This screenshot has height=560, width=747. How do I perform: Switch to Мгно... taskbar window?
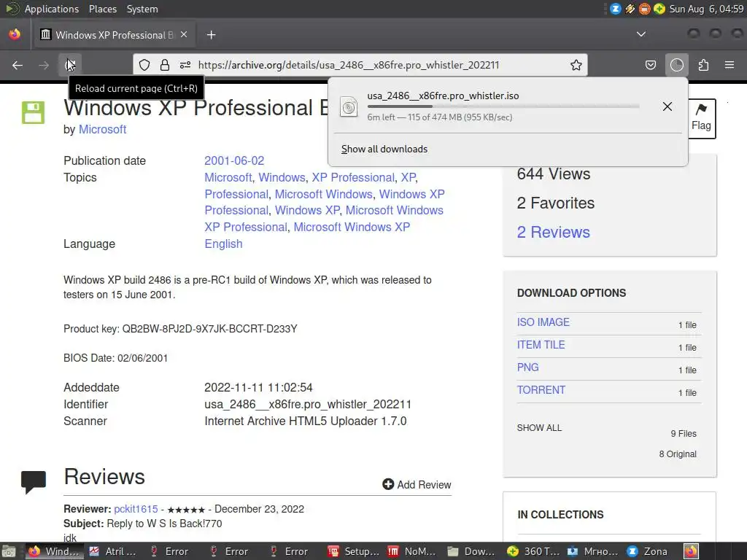594,551
